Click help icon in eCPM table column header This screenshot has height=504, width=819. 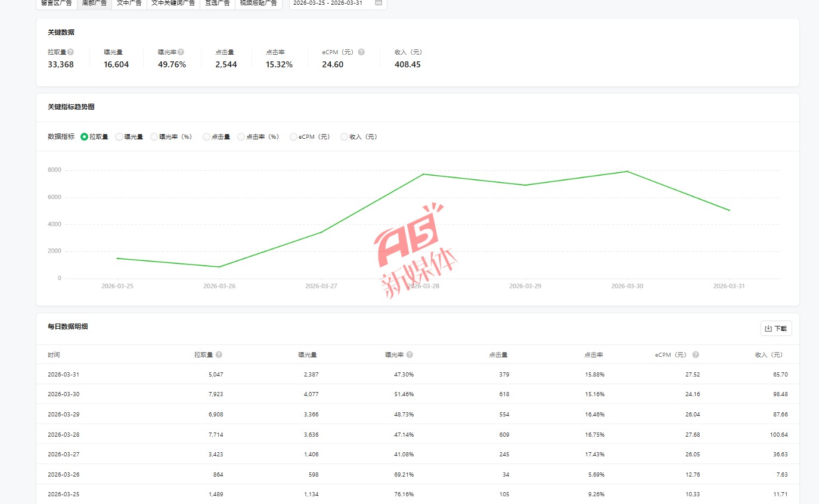[x=696, y=355]
